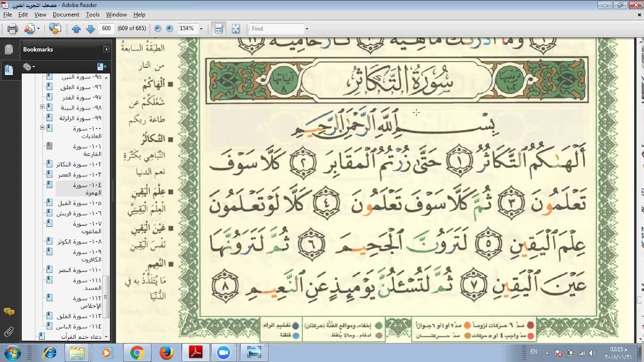Select bookmark ١٠٦- سورة قريش
644x362 pixels.
click(x=79, y=213)
